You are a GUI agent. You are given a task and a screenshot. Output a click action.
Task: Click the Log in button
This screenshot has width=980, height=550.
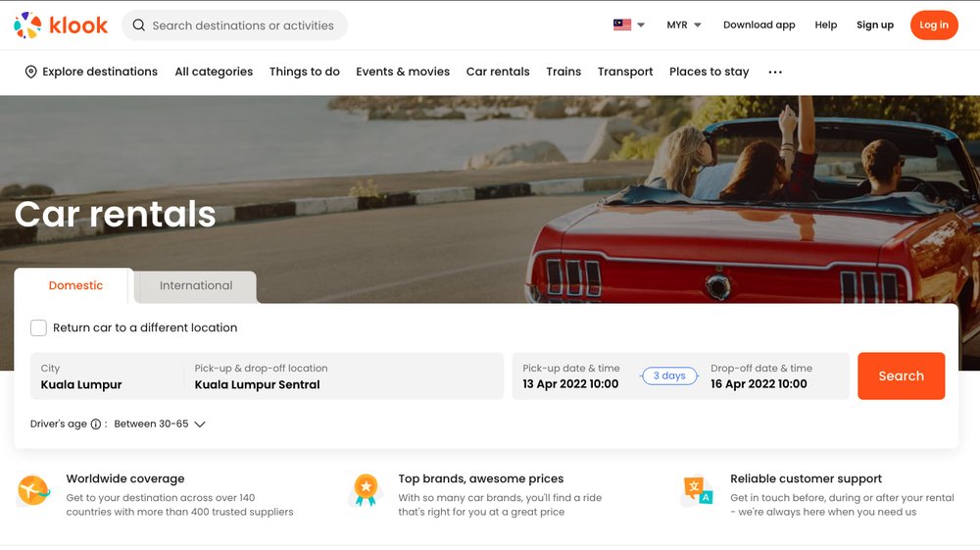933,25
